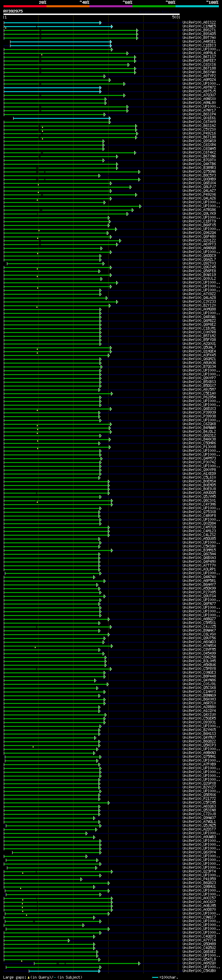Select hit label UniRef100_P27085
This screenshot has height=980, width=222.
coord(199,592)
